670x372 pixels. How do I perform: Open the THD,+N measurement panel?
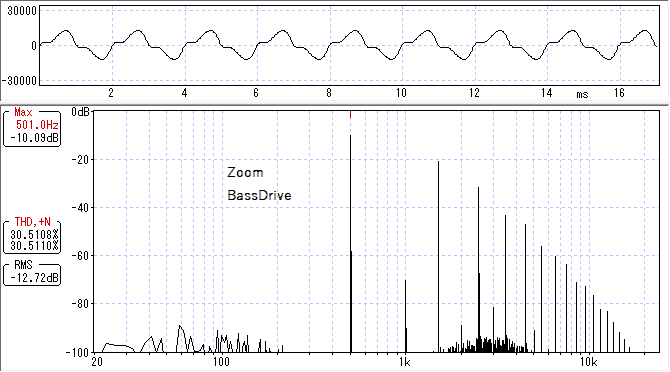[x=32, y=236]
